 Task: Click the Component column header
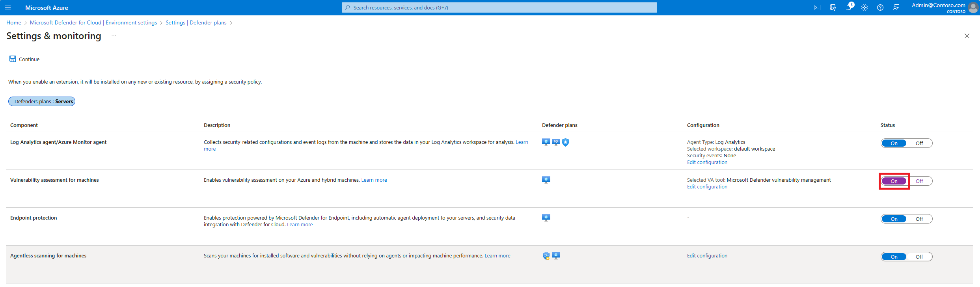point(24,125)
